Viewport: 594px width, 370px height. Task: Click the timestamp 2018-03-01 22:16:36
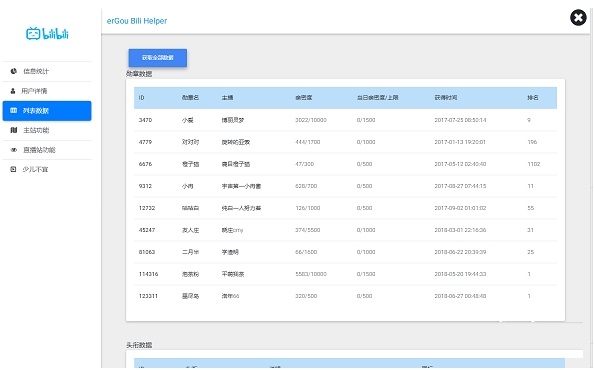point(460,230)
